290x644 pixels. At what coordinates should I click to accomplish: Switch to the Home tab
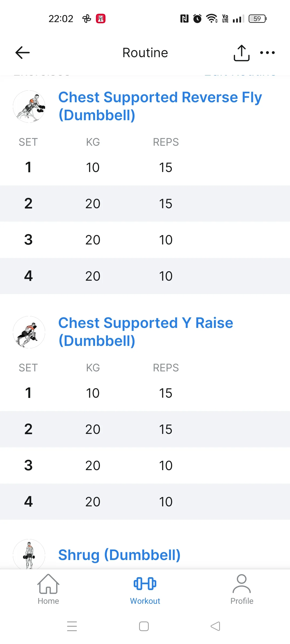pos(48,589)
